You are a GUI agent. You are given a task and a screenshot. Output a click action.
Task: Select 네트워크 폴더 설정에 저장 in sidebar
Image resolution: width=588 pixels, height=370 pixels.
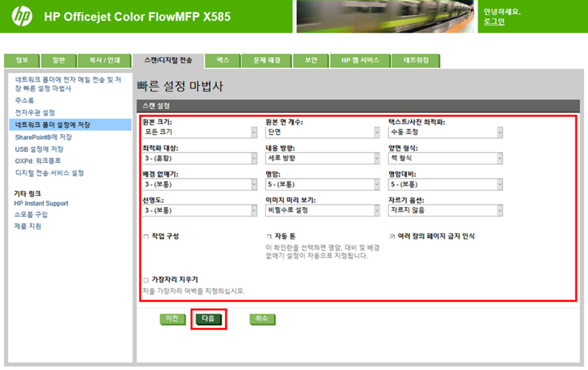coord(70,125)
